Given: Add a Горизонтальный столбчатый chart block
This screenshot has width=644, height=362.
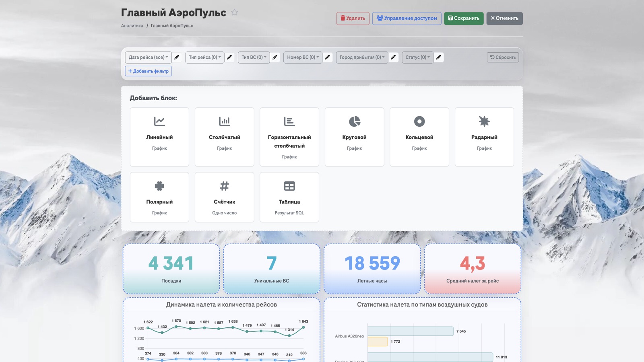Looking at the screenshot, I should (289, 137).
